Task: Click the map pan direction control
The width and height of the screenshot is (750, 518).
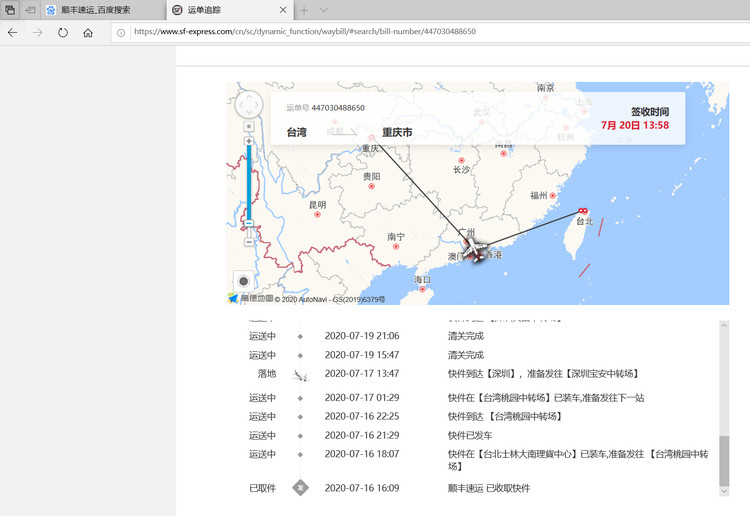Action: (x=249, y=104)
